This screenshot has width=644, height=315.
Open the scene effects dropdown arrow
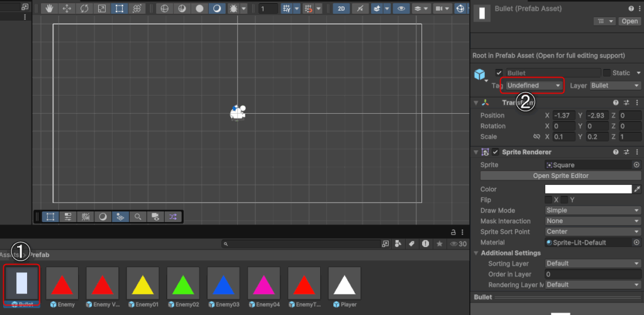click(x=386, y=9)
